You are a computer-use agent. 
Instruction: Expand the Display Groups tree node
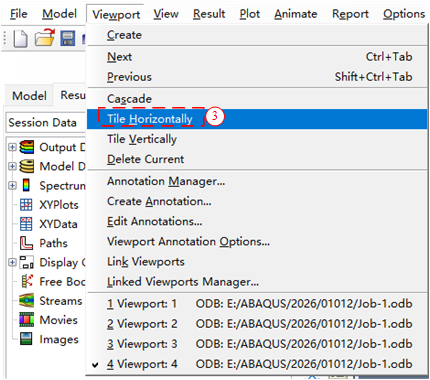click(x=12, y=262)
